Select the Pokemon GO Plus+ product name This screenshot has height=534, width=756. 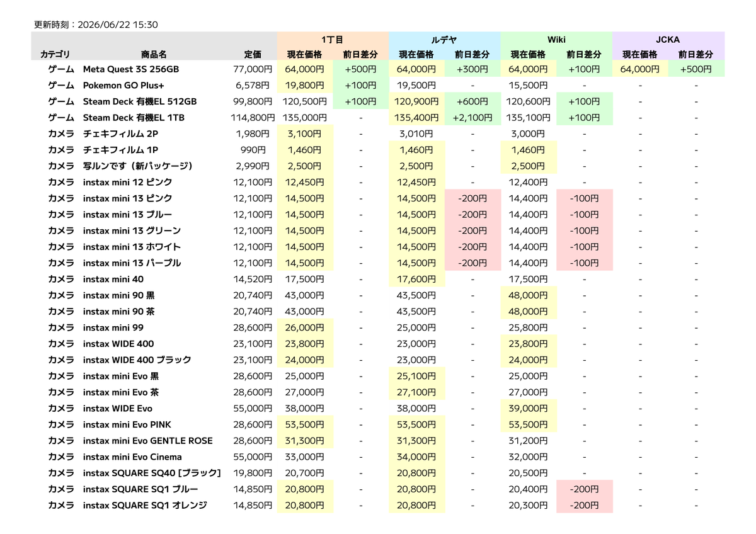pyautogui.click(x=123, y=85)
